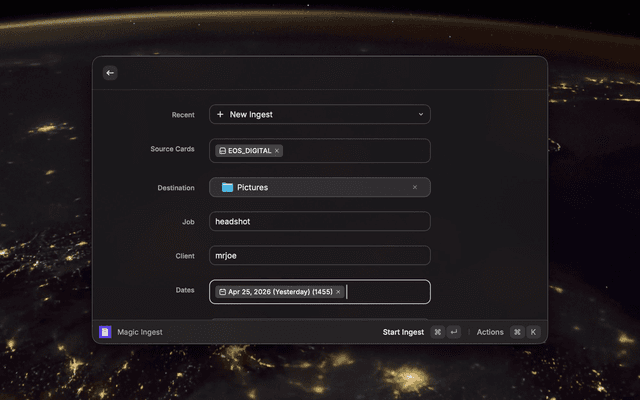Click the back arrow button
This screenshot has height=400, width=640.
[x=110, y=73]
